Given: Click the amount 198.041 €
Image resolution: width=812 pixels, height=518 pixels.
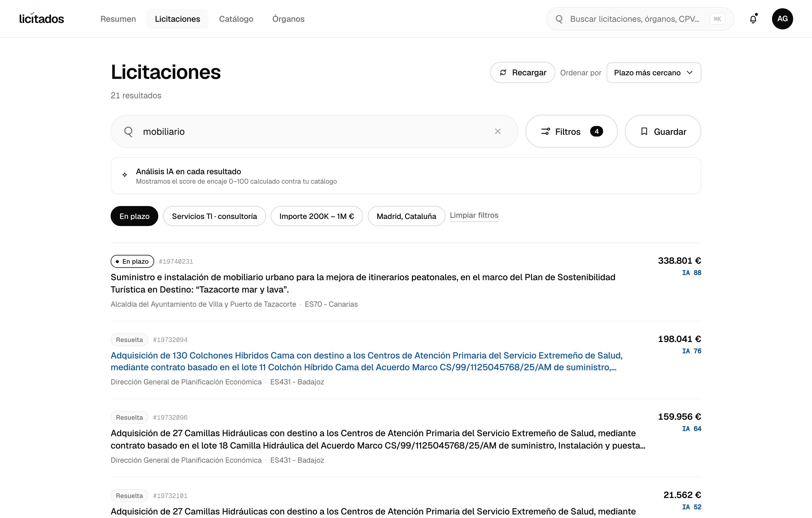Looking at the screenshot, I should 679,338.
